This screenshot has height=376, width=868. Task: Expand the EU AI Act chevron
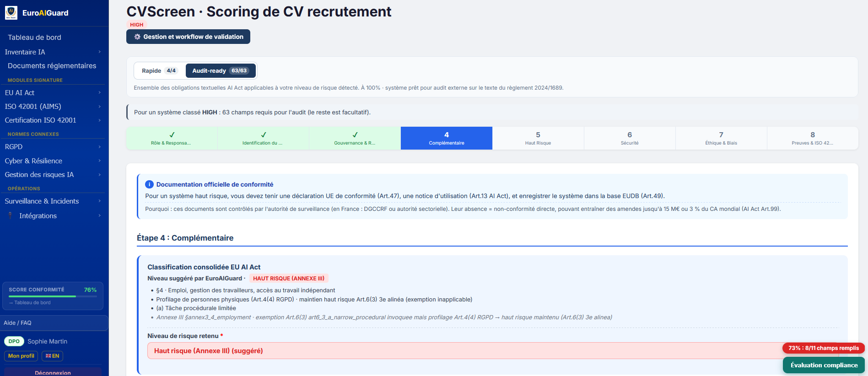(x=99, y=92)
